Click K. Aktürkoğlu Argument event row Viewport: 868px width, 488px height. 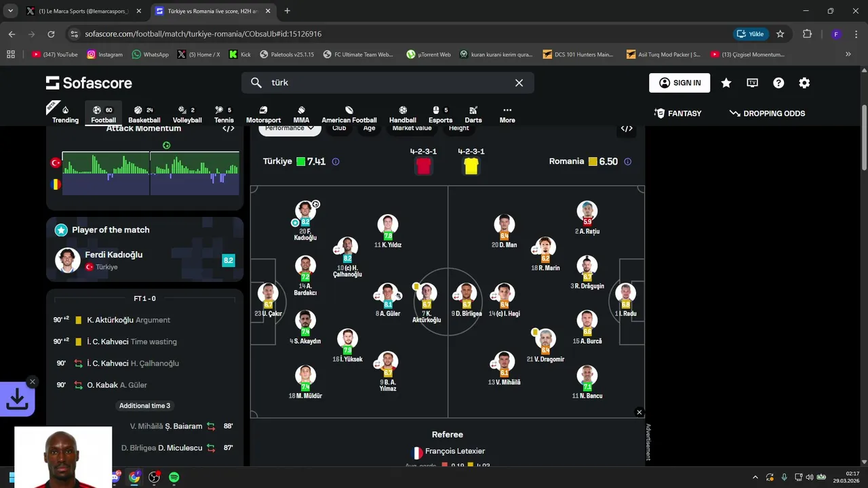(144, 320)
